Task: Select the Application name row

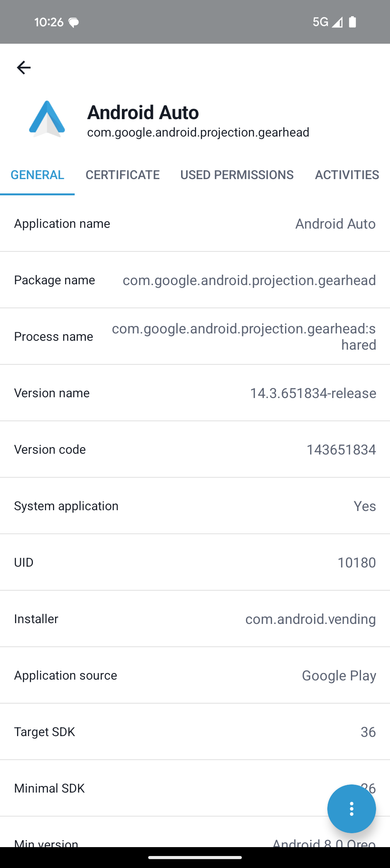Action: coord(195,224)
